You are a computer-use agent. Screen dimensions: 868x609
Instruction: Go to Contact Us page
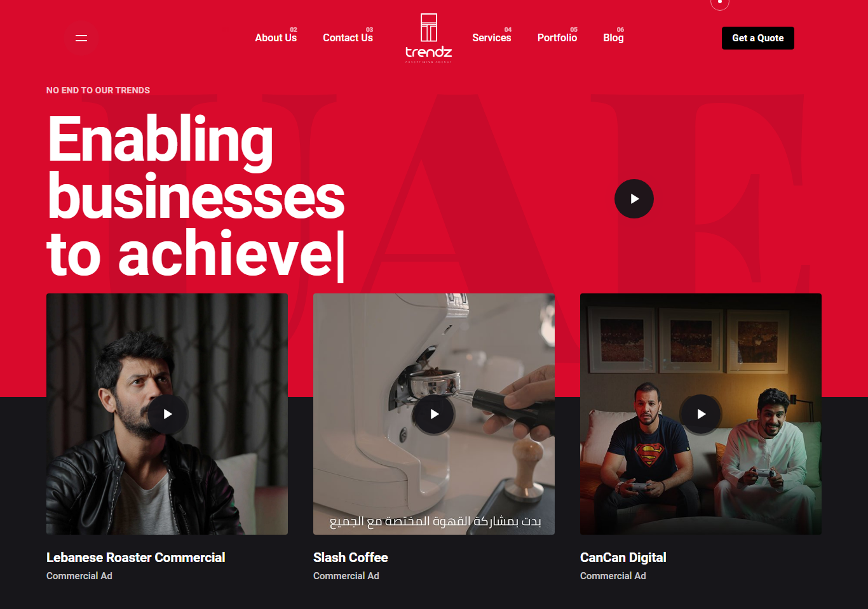pyautogui.click(x=348, y=37)
